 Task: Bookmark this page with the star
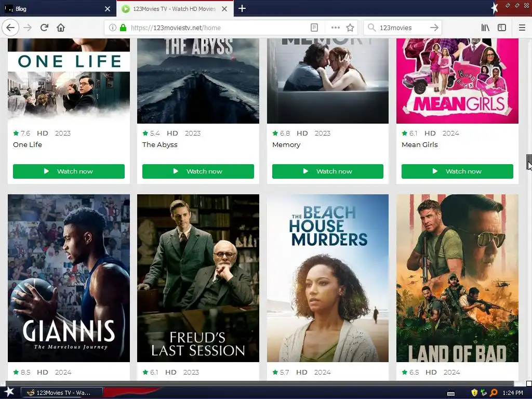(x=350, y=28)
